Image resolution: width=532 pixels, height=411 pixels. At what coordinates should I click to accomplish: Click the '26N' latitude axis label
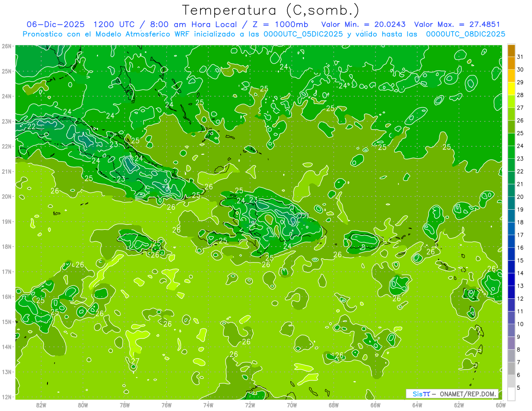coord(7,46)
